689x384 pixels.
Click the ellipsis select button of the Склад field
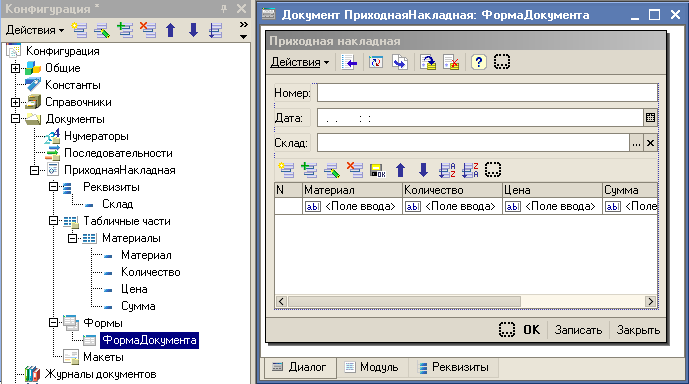pyautogui.click(x=636, y=143)
